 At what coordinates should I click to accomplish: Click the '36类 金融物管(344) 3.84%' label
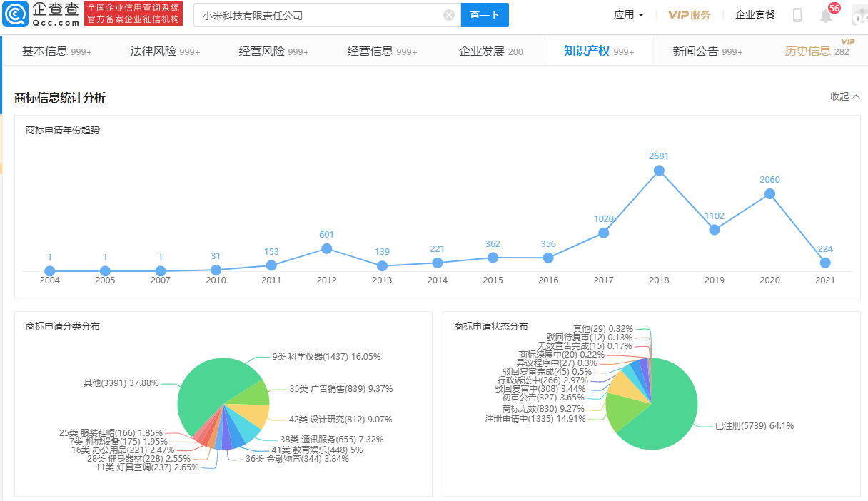pos(297,459)
